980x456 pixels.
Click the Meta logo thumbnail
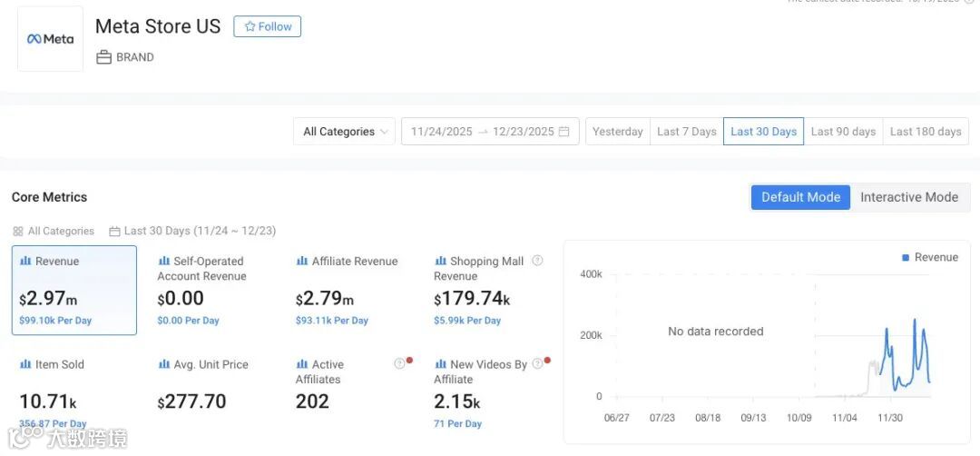click(50, 39)
